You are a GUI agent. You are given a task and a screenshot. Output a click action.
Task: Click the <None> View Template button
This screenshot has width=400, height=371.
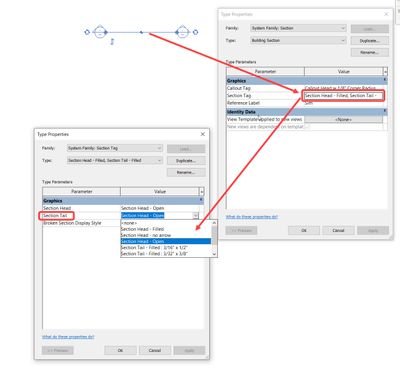coord(343,119)
